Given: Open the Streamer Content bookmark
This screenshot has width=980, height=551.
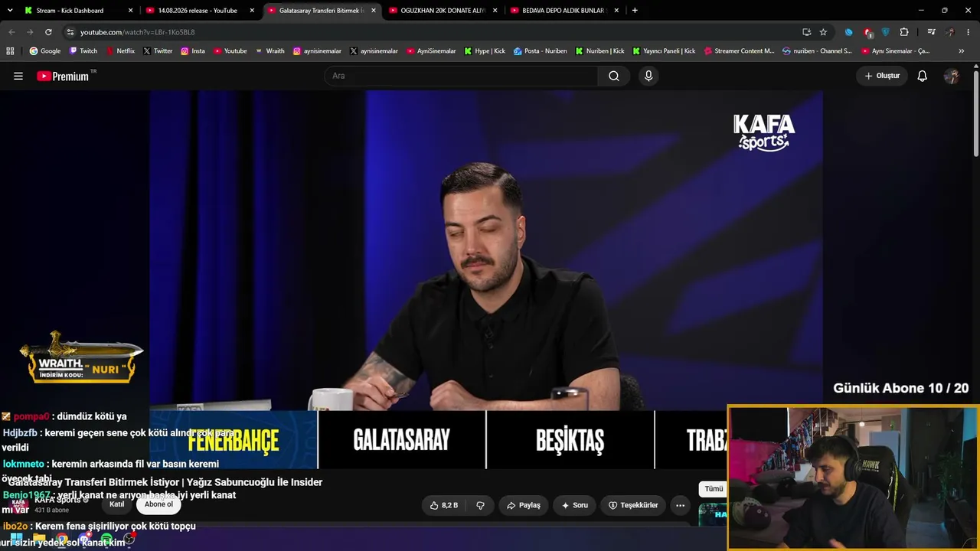Looking at the screenshot, I should point(739,51).
